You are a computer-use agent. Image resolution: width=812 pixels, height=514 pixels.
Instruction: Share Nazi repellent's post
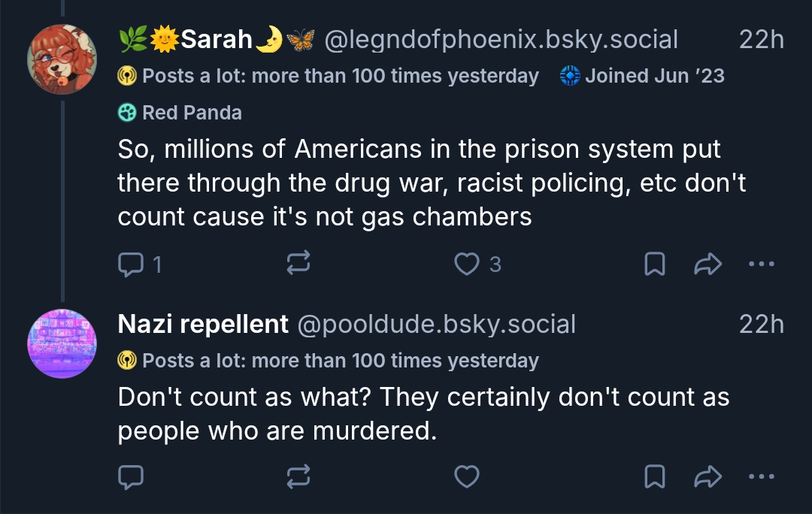708,476
